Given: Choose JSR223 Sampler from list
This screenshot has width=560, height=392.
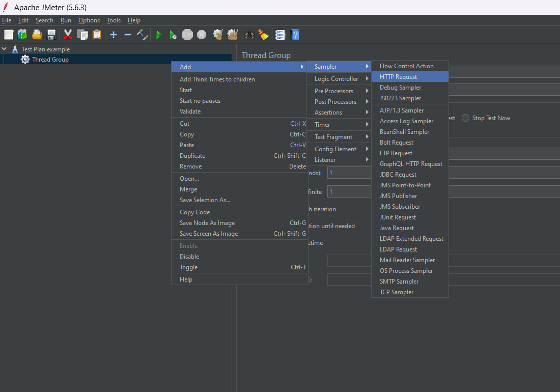Looking at the screenshot, I should coord(410,98).
